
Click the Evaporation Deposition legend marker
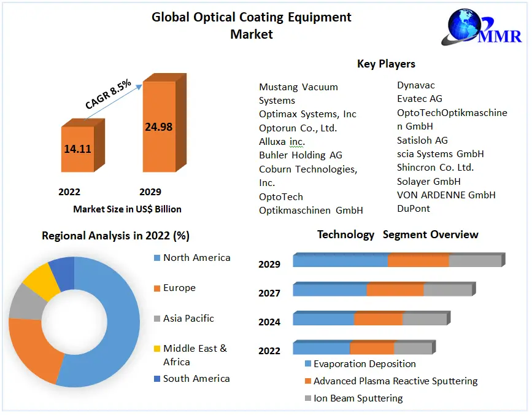point(307,364)
